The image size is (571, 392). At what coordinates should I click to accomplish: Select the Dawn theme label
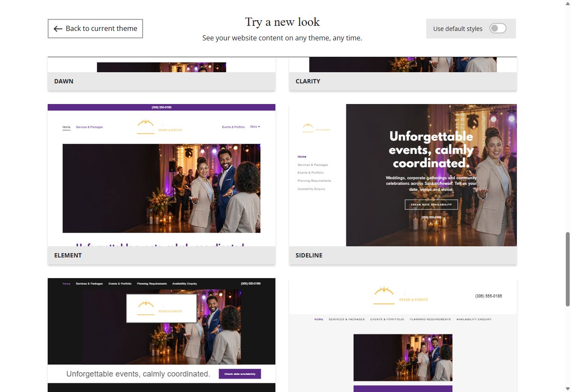pyautogui.click(x=64, y=81)
